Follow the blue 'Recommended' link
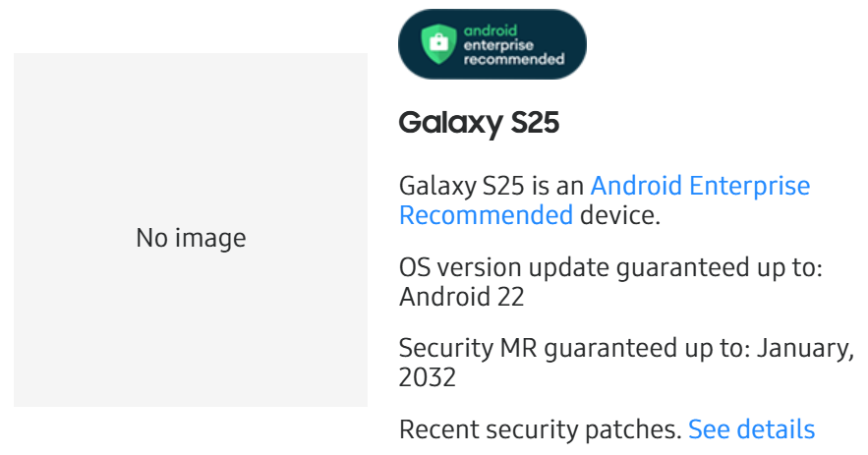 (486, 215)
